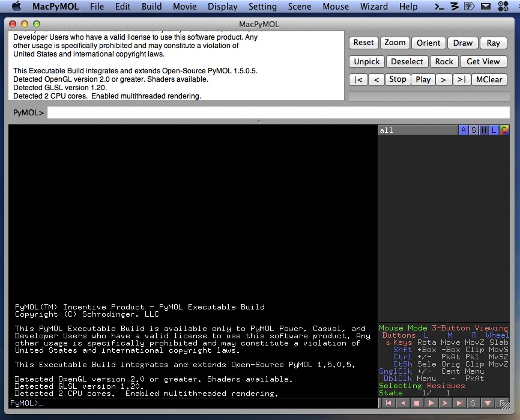Click the Play text button
The height and width of the screenshot is (420, 520).
point(423,80)
